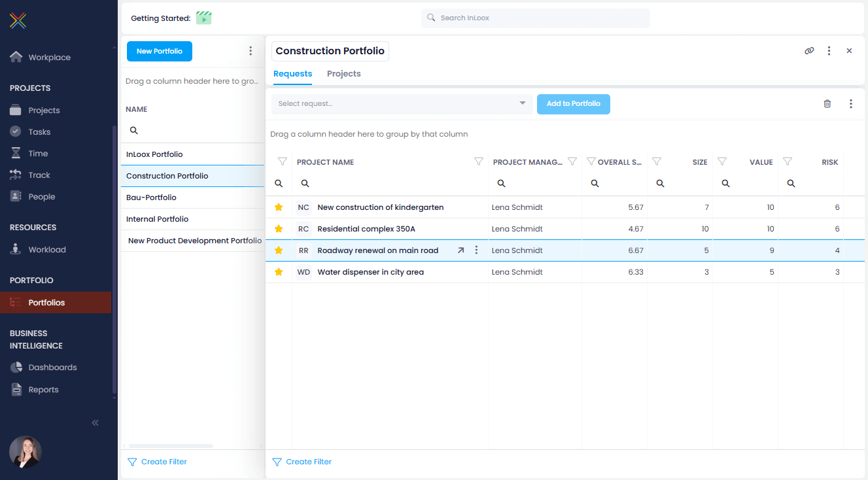Close the Construction Portfolio panel

849,51
